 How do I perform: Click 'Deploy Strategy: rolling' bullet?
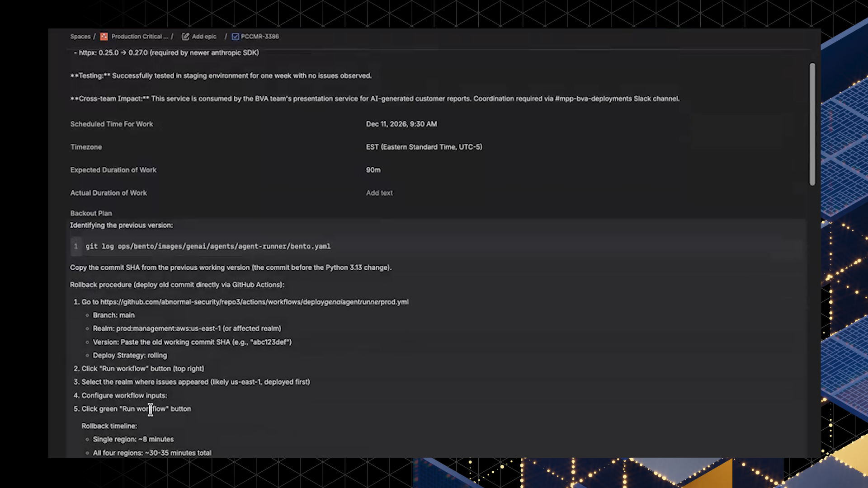pyautogui.click(x=130, y=356)
